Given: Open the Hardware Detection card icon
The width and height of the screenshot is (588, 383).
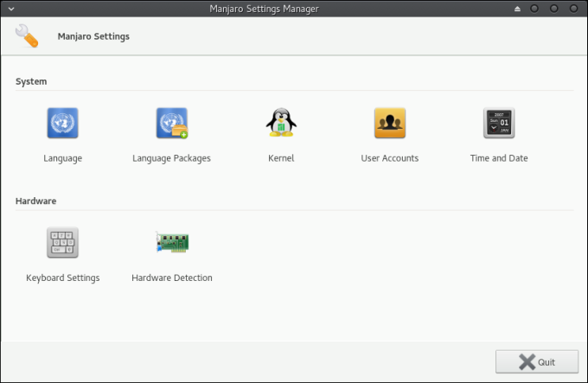Looking at the screenshot, I should point(172,242).
